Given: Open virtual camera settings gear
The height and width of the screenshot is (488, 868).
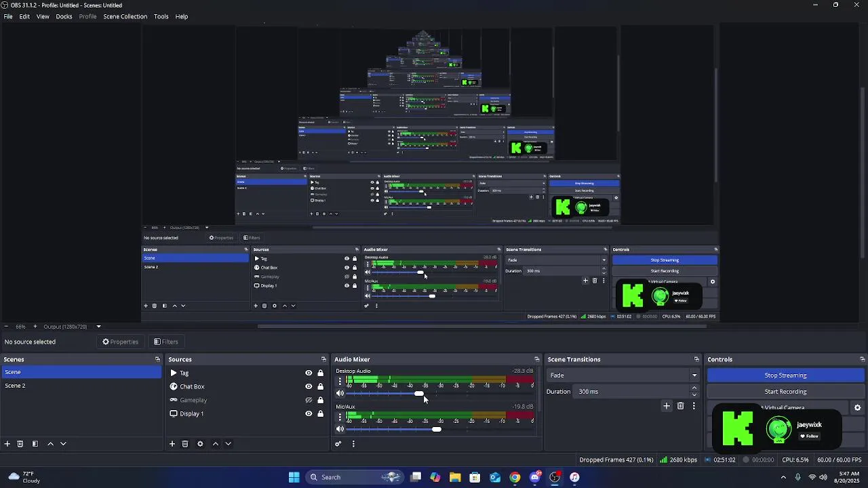Looking at the screenshot, I should coord(857,408).
